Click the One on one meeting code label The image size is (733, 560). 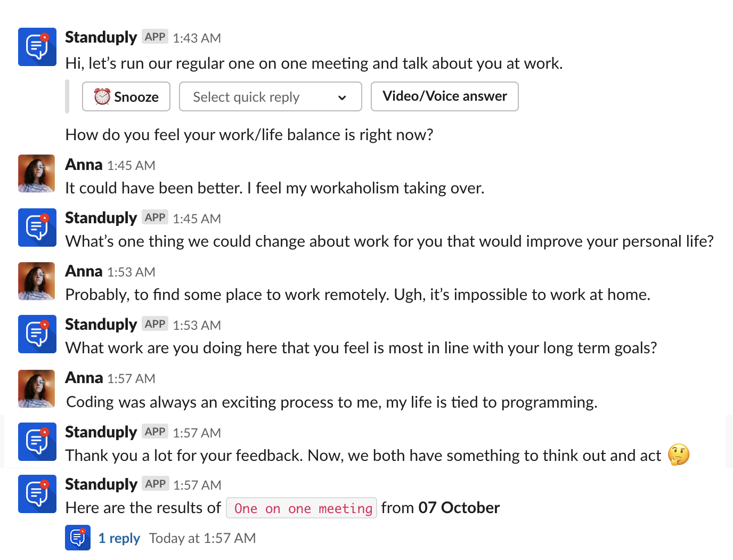tap(302, 508)
